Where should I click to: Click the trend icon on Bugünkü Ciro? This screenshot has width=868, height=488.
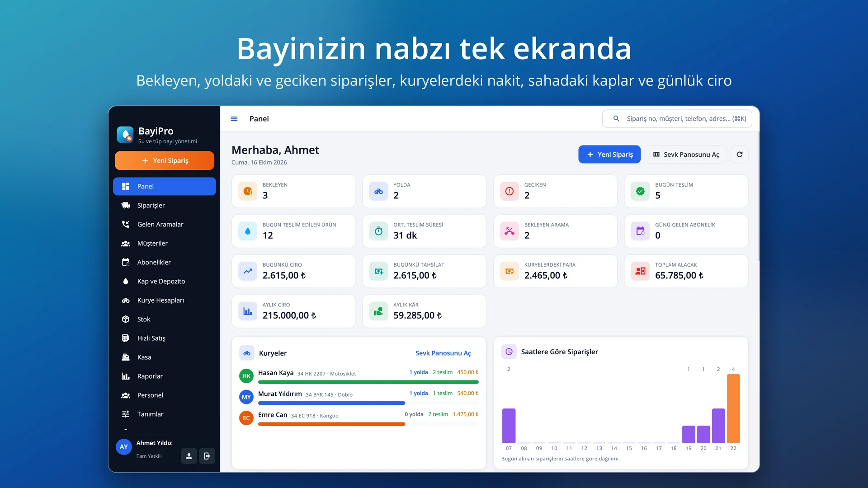[x=248, y=272]
